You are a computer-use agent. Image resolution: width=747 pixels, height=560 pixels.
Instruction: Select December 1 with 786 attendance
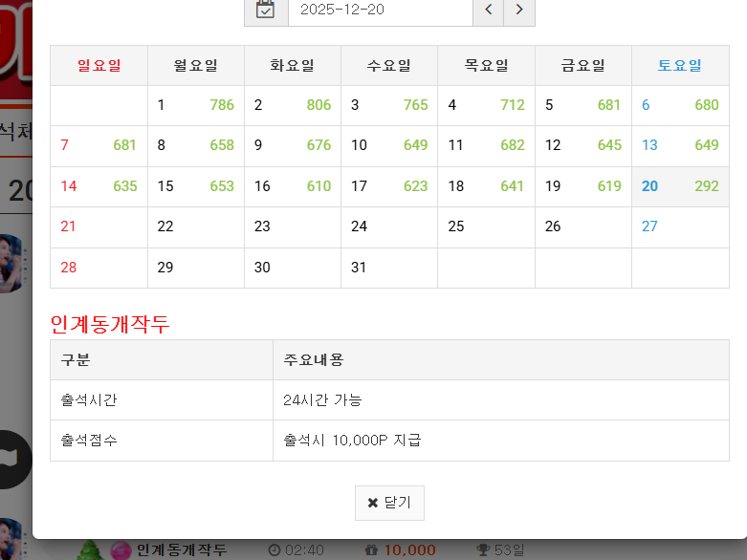click(x=195, y=105)
